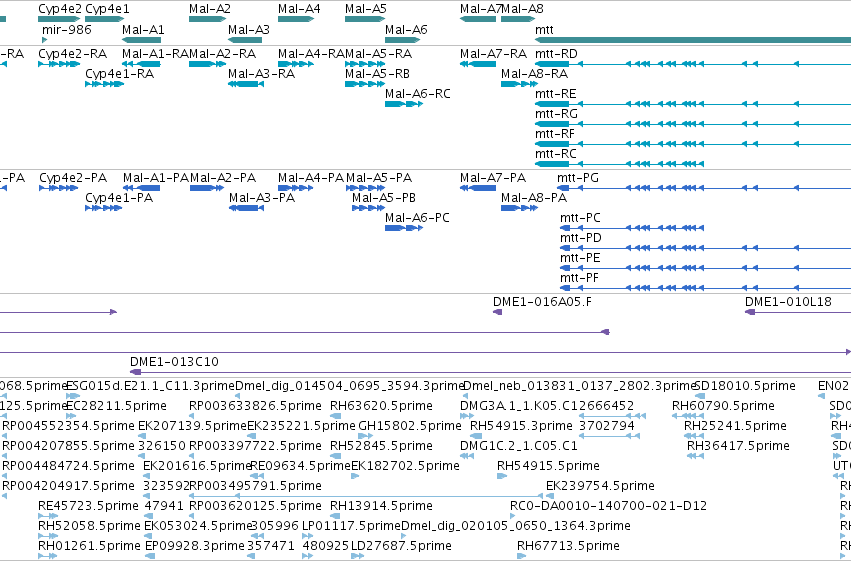The image size is (851, 561).
Task: Click the mtt-PF protein label
Action: (580, 278)
